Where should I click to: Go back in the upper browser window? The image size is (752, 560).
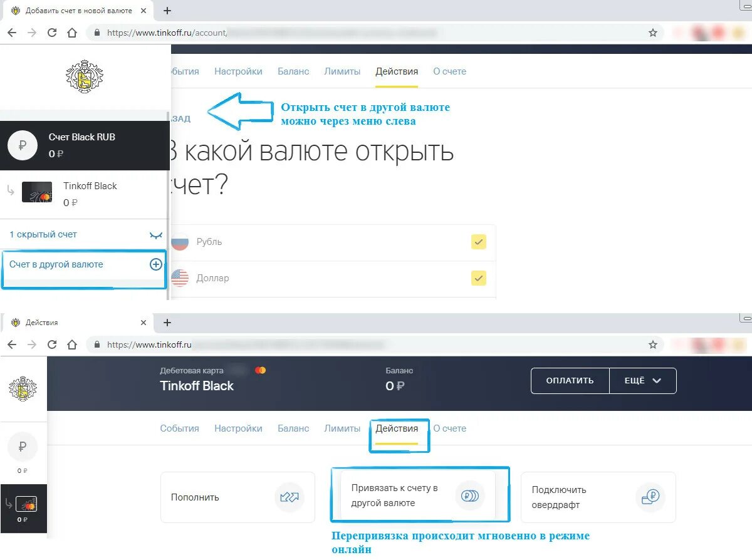click(x=12, y=33)
